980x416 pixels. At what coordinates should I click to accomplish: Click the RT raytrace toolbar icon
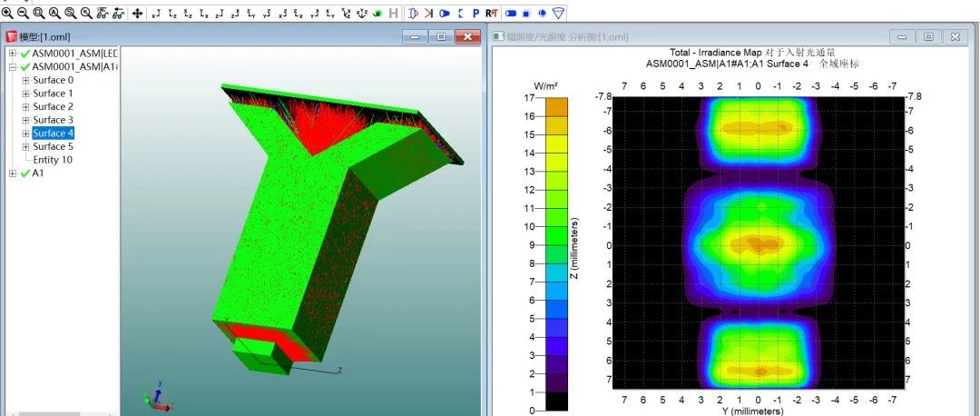coord(491,14)
